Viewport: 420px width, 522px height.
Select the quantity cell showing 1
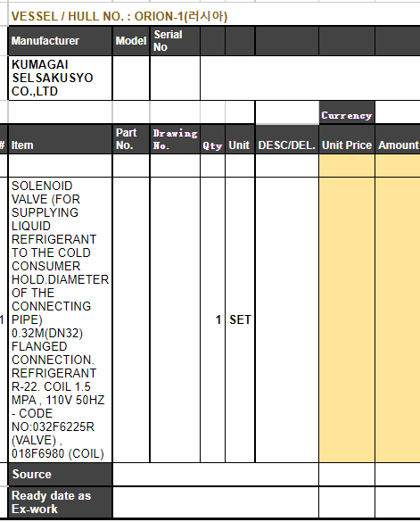click(x=212, y=319)
